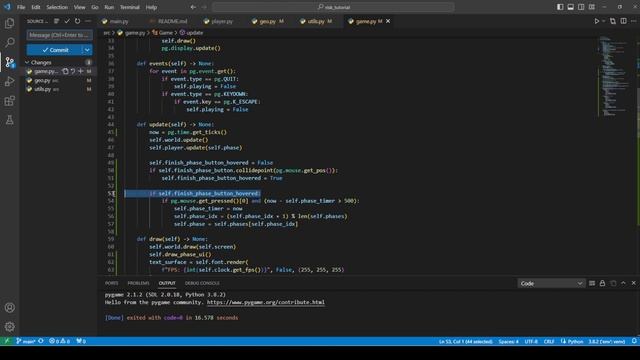The image size is (640, 360).
Task: Open the Explorer view in activity bar
Action: pos(9,23)
